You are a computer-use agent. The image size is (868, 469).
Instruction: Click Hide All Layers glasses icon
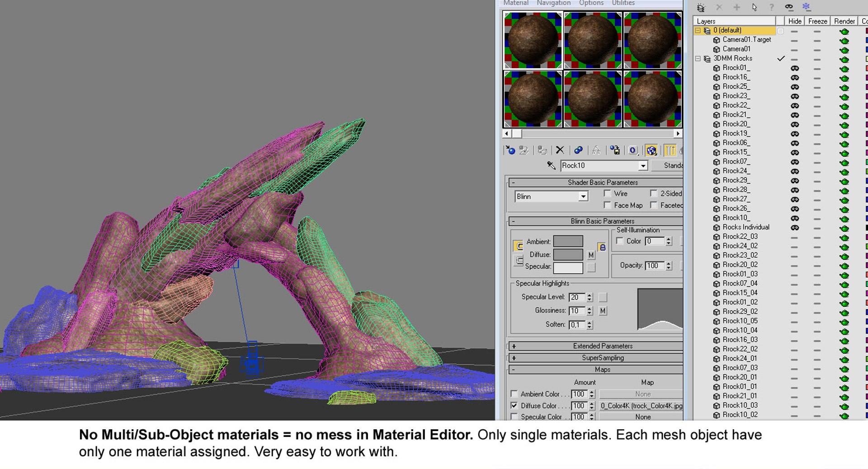[789, 7]
